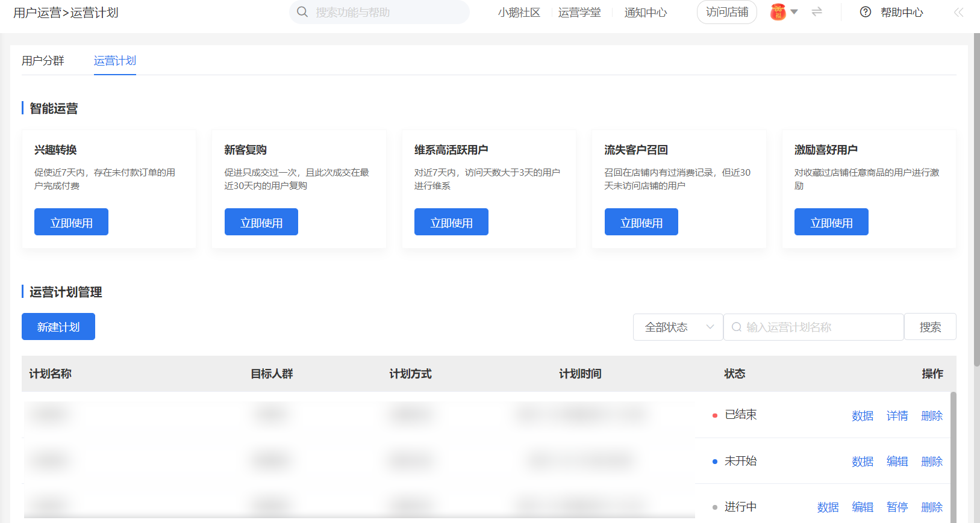The width and height of the screenshot is (980, 523).
Task: Click the search magnifier icon in the top bar
Action: [302, 12]
